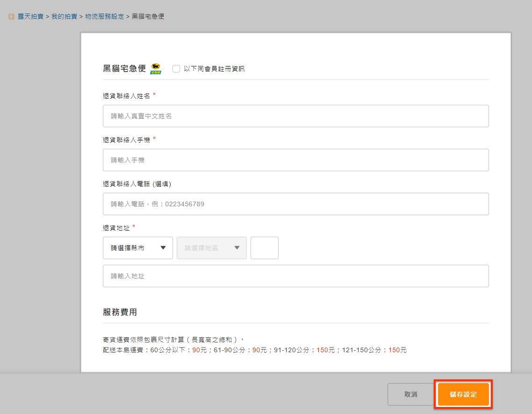Click the 退貨地址 label
532x414 pixels.
[x=116, y=228]
